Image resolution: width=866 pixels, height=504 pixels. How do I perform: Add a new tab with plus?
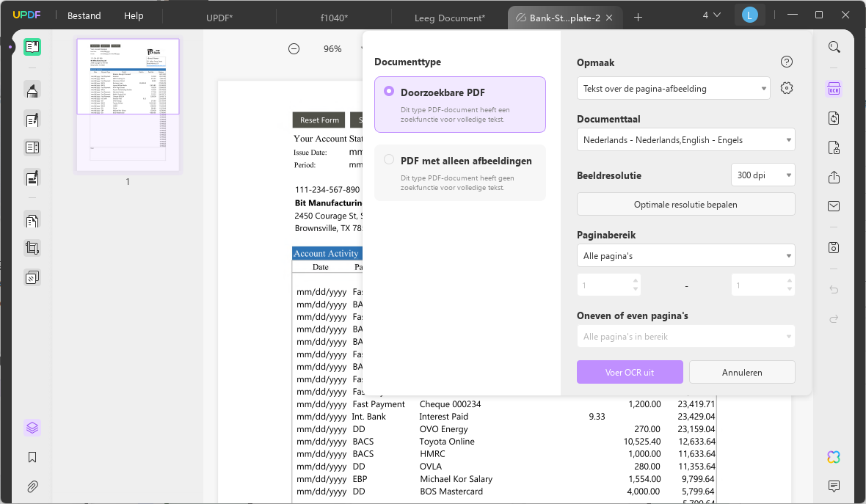point(638,17)
